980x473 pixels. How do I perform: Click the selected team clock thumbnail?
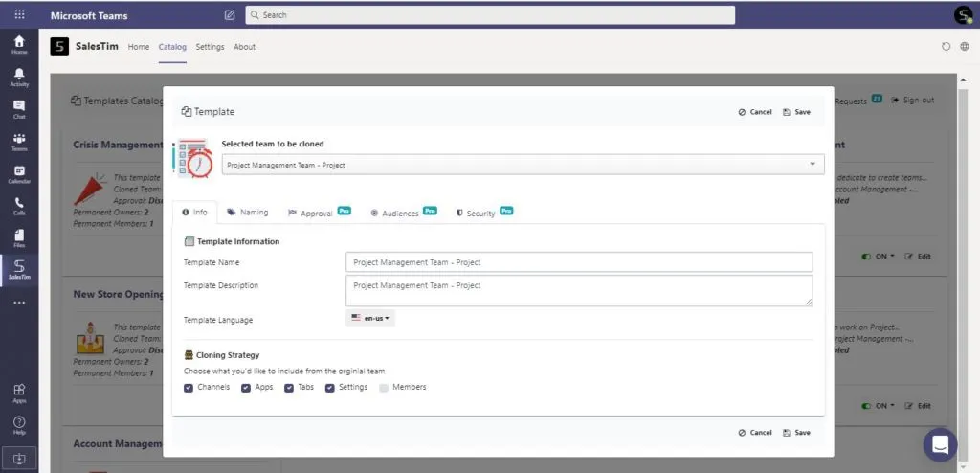[193, 158]
